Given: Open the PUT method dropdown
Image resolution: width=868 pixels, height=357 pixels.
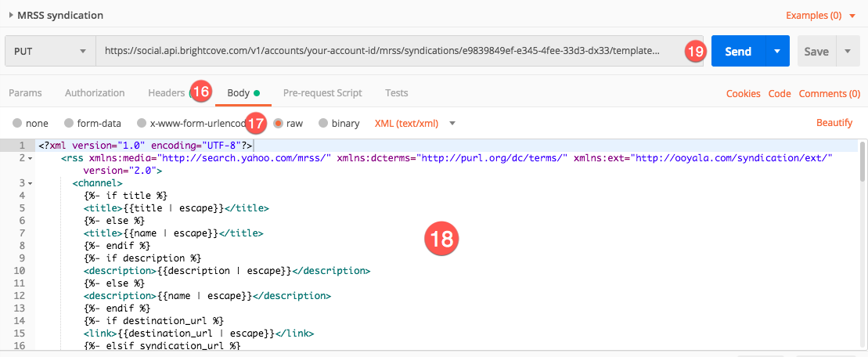Looking at the screenshot, I should (x=50, y=51).
